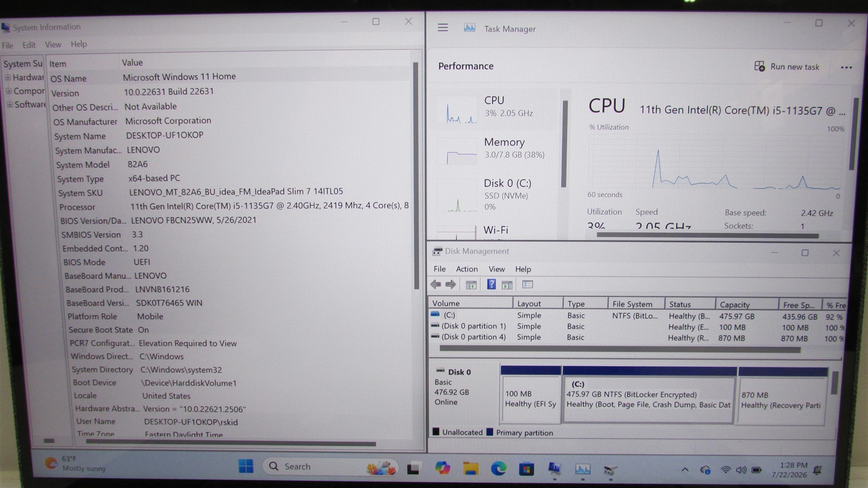Sort by Capacity column header
Screen dimensions: 868x488
click(x=746, y=305)
